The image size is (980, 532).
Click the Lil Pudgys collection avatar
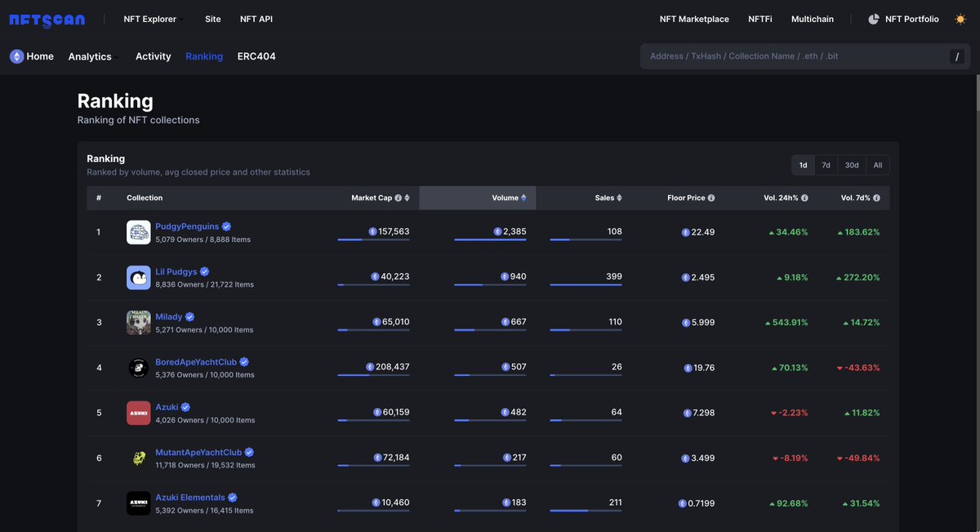139,278
